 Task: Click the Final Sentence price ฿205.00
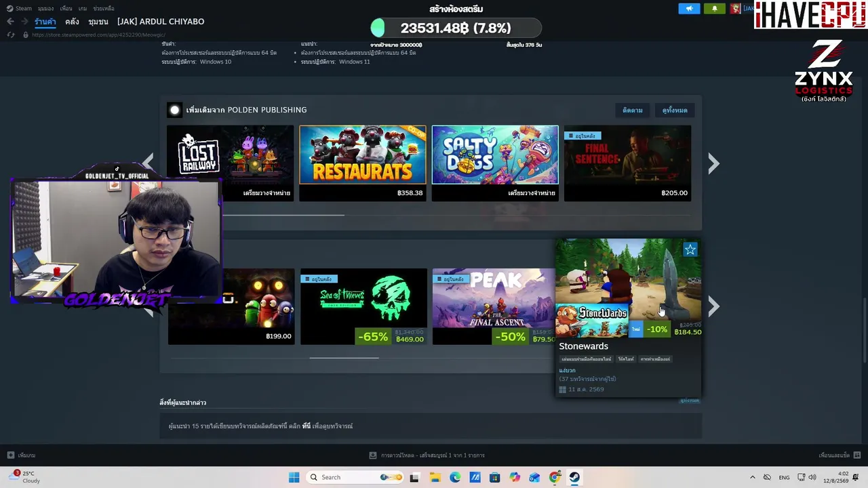tap(674, 193)
